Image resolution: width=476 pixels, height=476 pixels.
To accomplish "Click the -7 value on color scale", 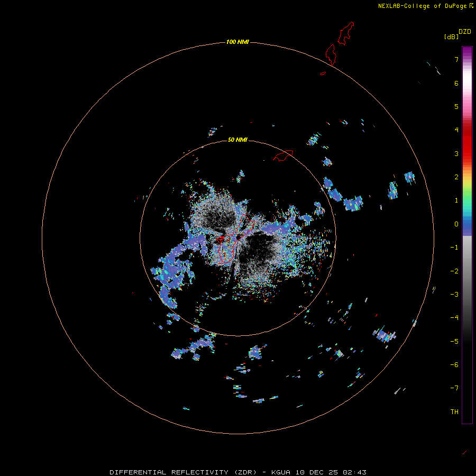I will click(x=454, y=388).
